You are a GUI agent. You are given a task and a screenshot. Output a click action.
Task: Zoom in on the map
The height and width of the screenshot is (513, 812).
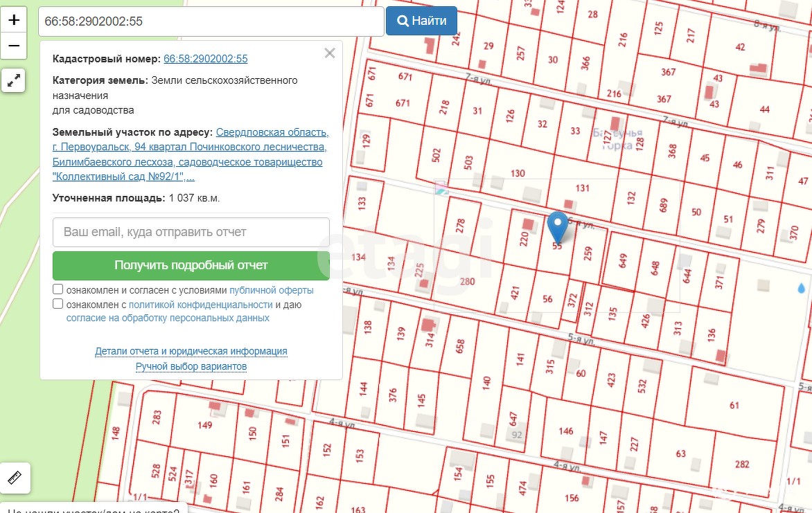click(x=14, y=19)
